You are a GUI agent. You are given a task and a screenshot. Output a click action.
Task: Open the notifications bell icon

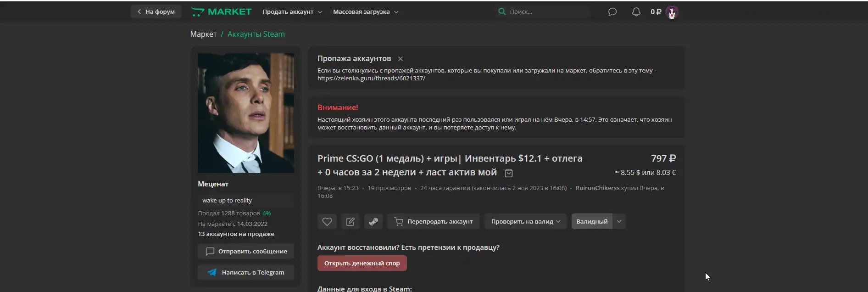636,12
